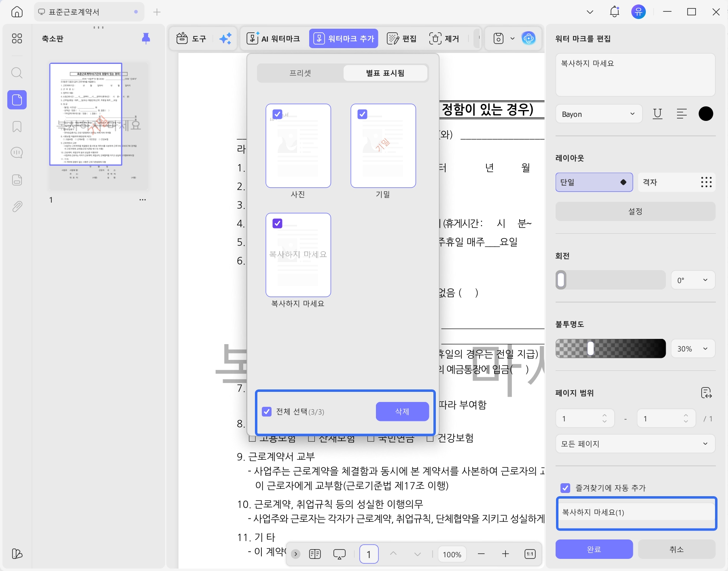This screenshot has height=571, width=728.
Task: Open the AI sparkle assistant icon
Action: 225,38
